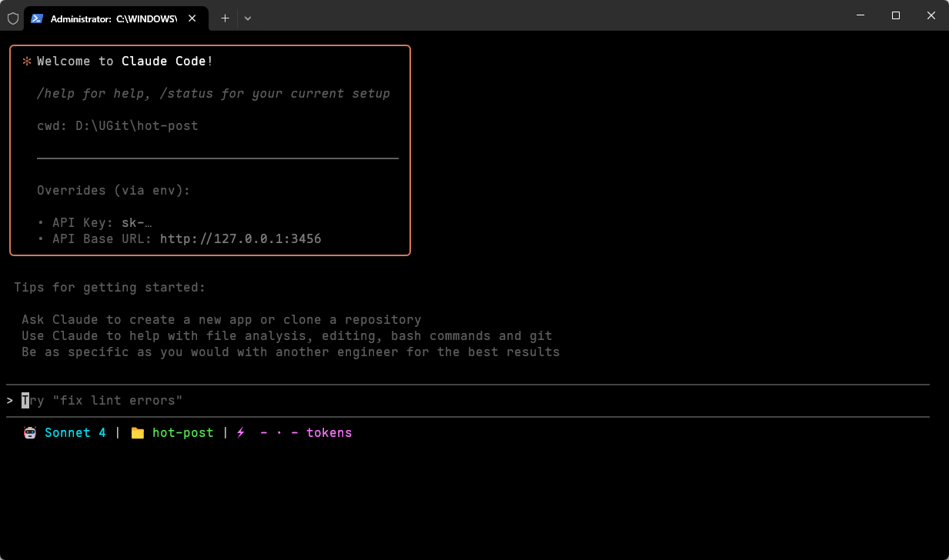Click the green hot-post directory label
Image resolution: width=949 pixels, height=560 pixels.
182,433
